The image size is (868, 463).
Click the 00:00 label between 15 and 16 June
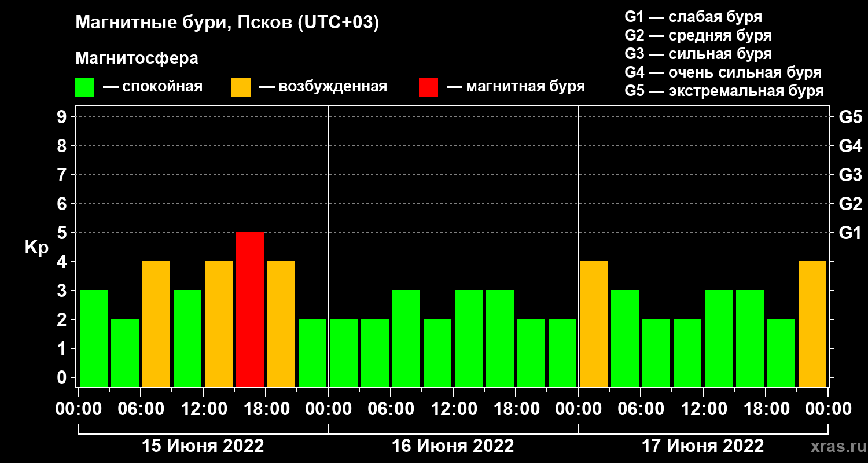tap(328, 409)
